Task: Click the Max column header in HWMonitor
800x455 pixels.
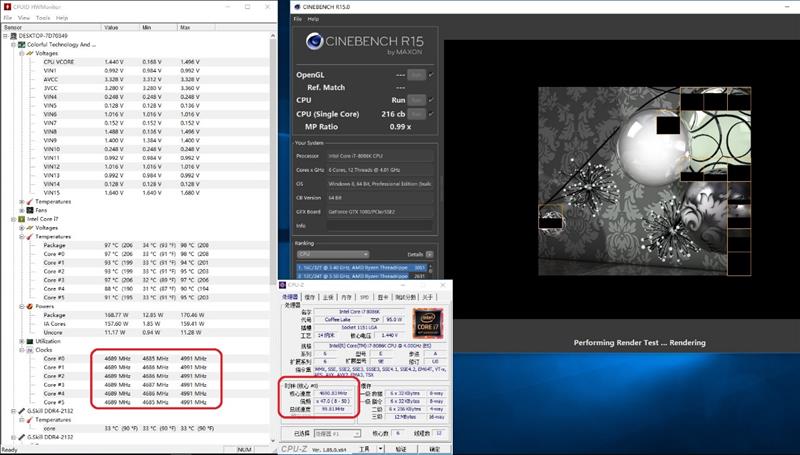Action: click(x=196, y=28)
